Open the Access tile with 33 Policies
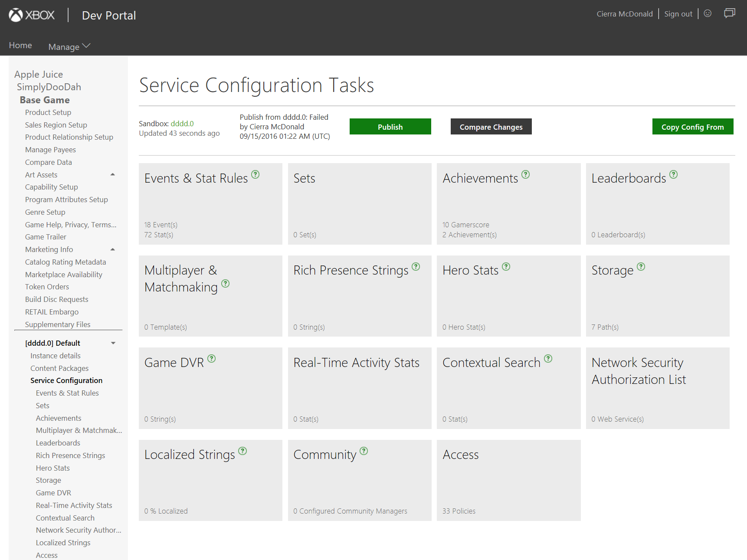Image resolution: width=747 pixels, height=560 pixels. 509,480
